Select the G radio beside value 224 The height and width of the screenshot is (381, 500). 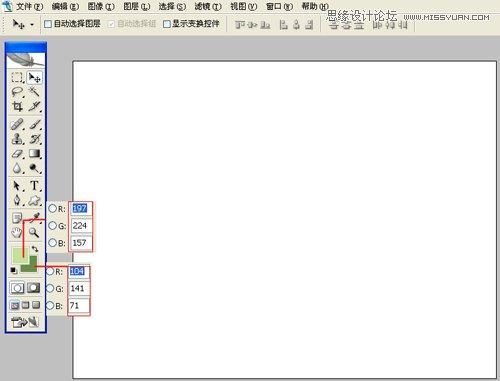tap(52, 226)
